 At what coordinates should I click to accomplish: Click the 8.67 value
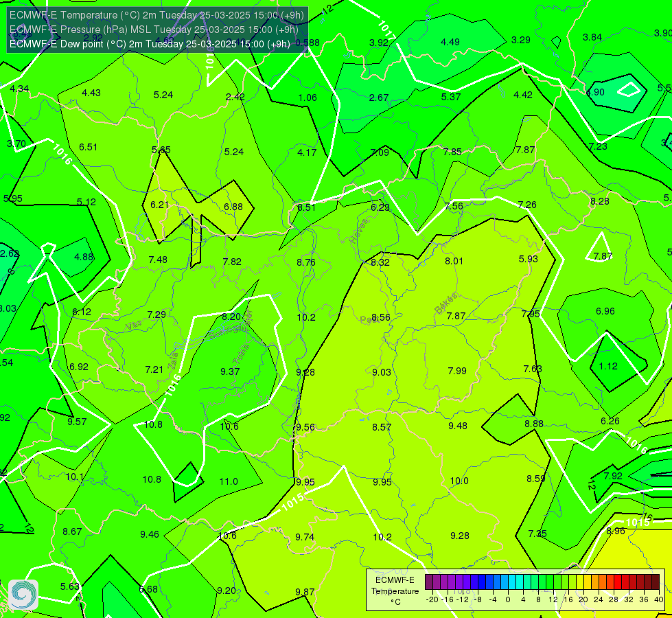[x=72, y=531]
